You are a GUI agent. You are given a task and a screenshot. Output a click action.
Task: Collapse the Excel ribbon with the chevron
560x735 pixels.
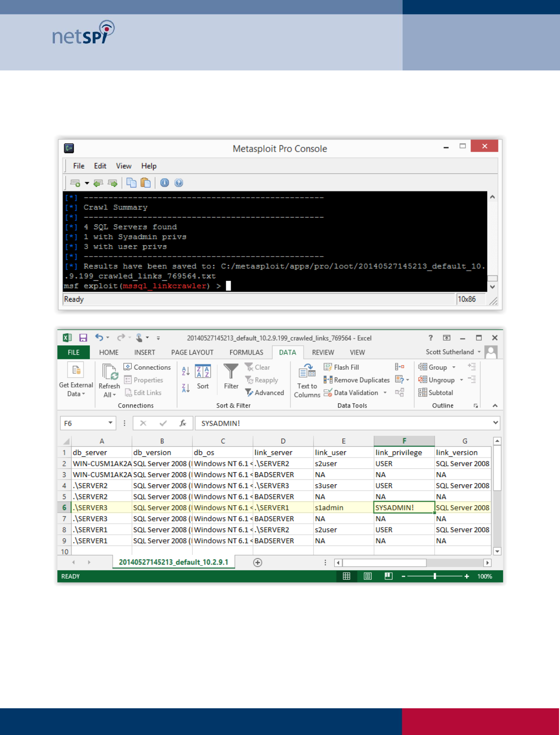(495, 406)
